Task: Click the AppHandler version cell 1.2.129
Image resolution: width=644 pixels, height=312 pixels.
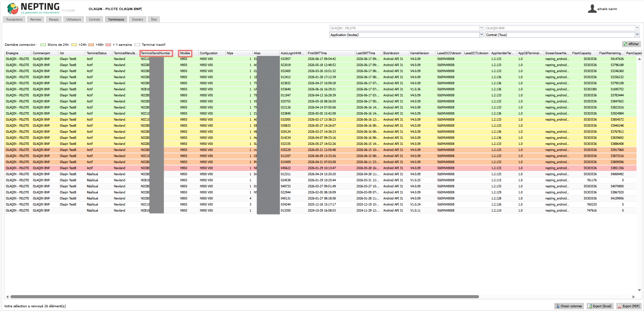Action: pyautogui.click(x=496, y=192)
